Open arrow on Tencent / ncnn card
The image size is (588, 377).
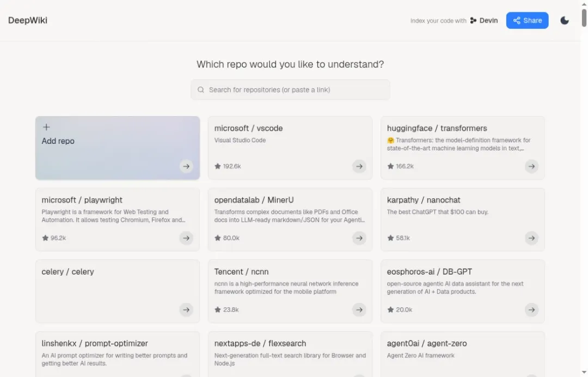pos(359,310)
